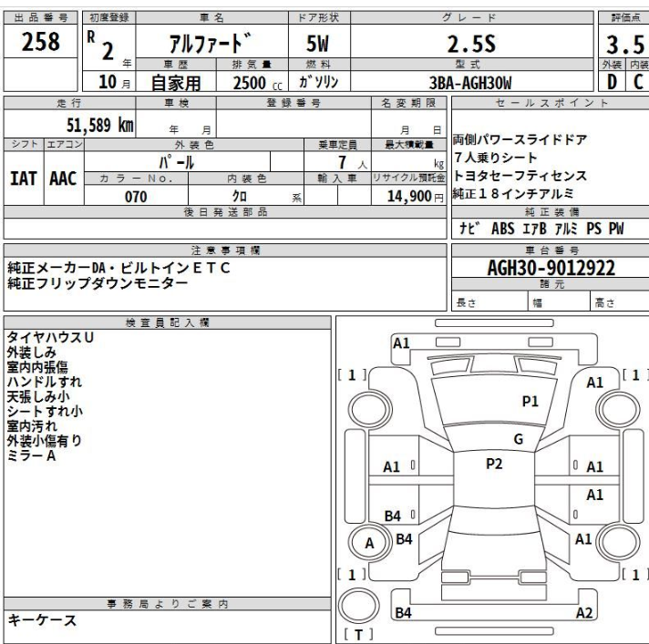This screenshot has height=644, width=649.
Task: Select the displacement value 2500 cc
Action: (x=257, y=83)
